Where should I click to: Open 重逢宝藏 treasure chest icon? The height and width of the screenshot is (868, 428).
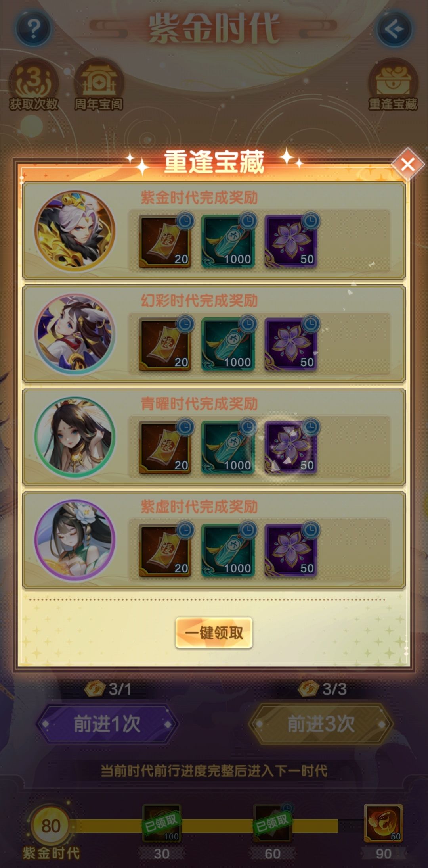[393, 85]
